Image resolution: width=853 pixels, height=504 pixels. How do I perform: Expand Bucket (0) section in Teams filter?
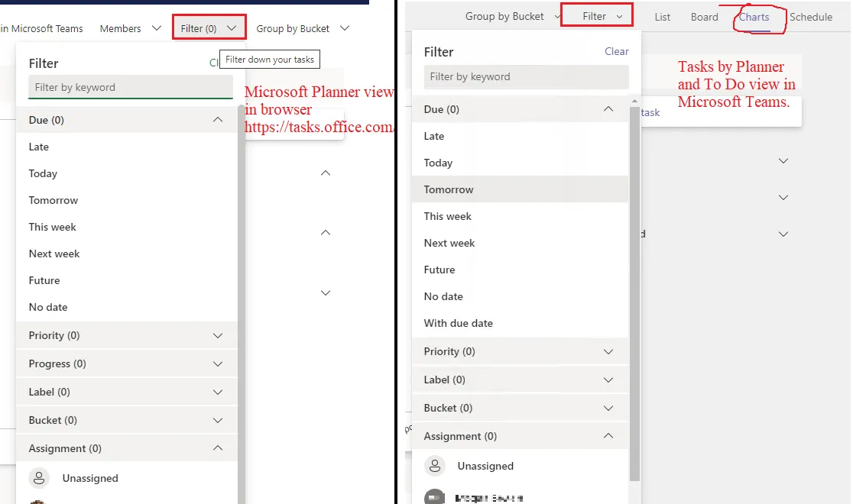point(521,409)
